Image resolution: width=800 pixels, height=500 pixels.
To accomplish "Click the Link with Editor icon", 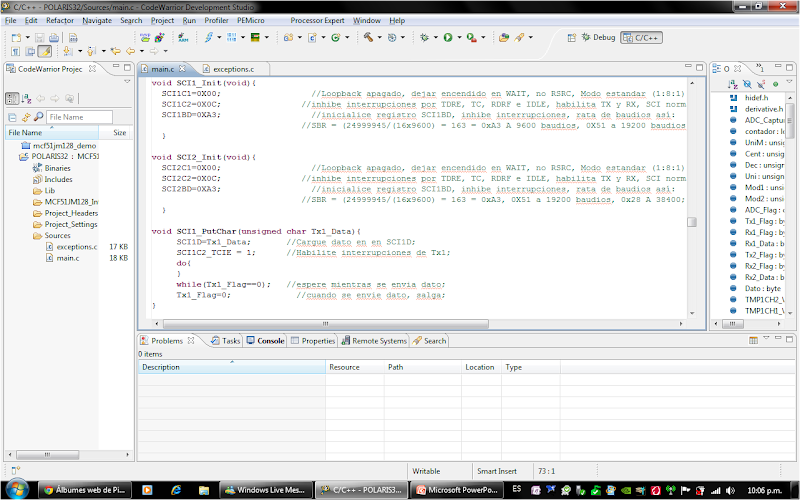I will [27, 117].
